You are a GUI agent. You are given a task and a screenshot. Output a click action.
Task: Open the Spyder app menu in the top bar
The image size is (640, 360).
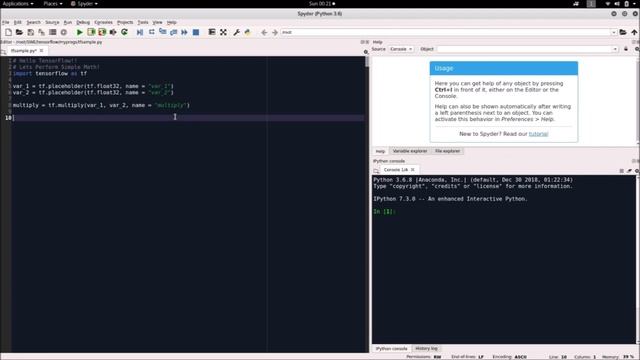84,4
